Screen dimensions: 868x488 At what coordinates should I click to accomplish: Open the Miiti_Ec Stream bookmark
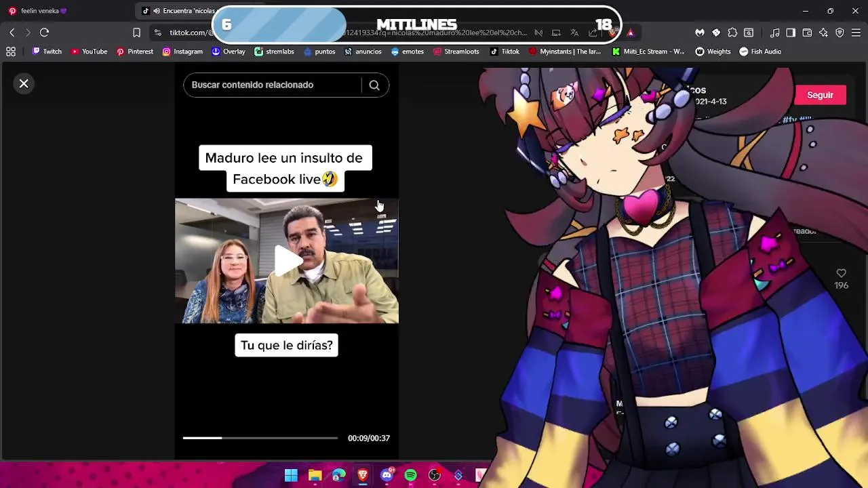click(648, 52)
